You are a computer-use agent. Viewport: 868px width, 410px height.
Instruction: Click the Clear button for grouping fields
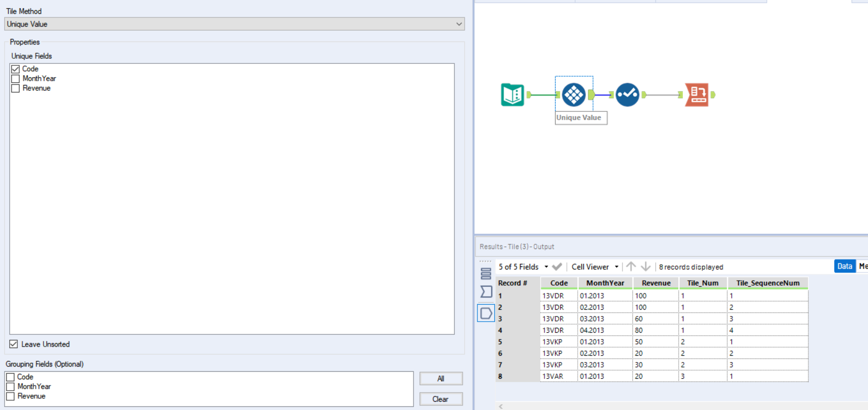click(x=441, y=399)
